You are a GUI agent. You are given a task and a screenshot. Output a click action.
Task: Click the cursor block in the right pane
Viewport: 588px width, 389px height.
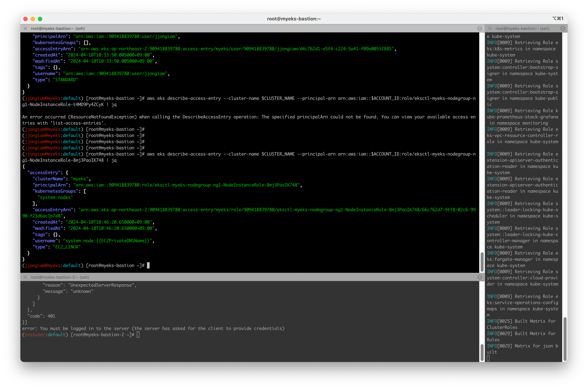point(488,358)
